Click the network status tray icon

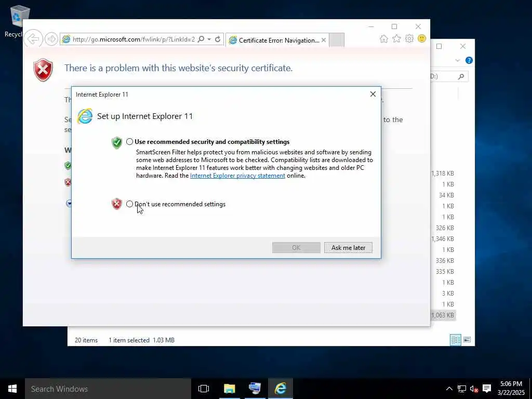point(461,389)
